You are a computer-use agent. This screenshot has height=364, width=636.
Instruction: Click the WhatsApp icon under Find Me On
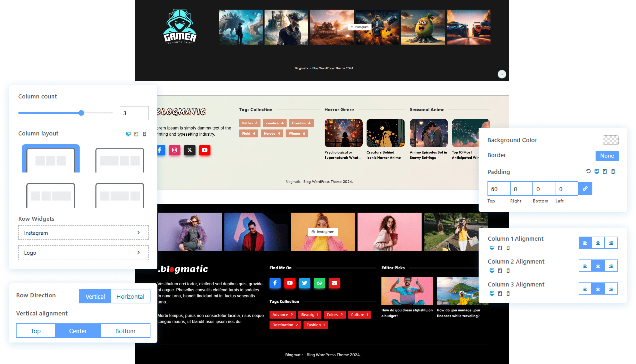[x=319, y=283]
